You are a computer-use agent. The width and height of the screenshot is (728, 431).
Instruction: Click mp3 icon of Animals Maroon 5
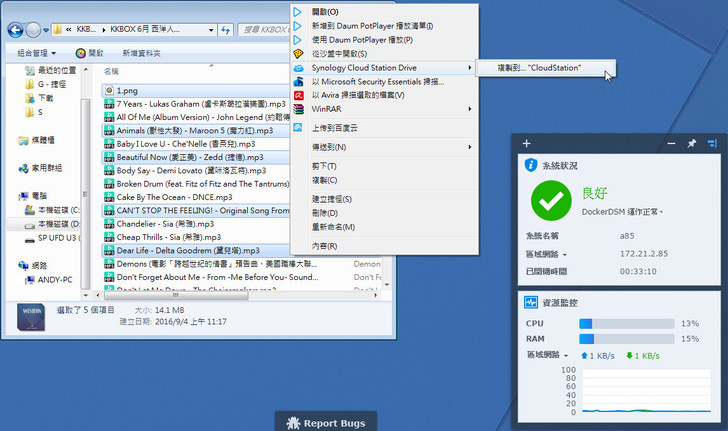pos(109,131)
